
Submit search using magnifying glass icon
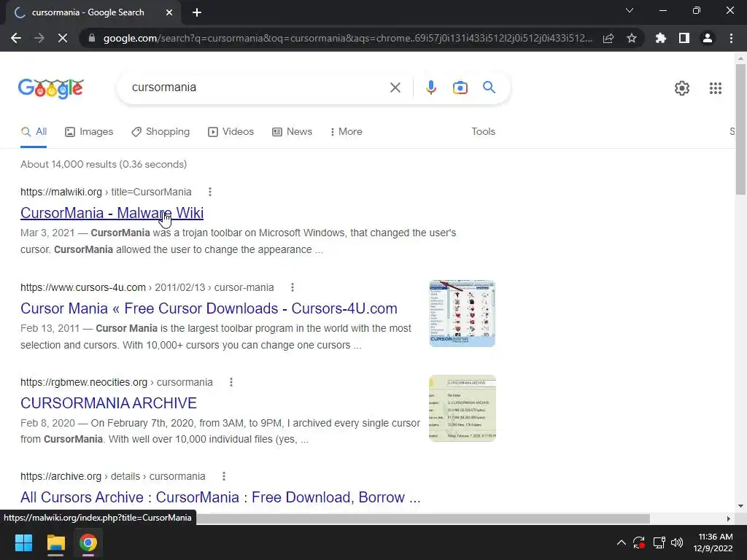[x=489, y=87]
